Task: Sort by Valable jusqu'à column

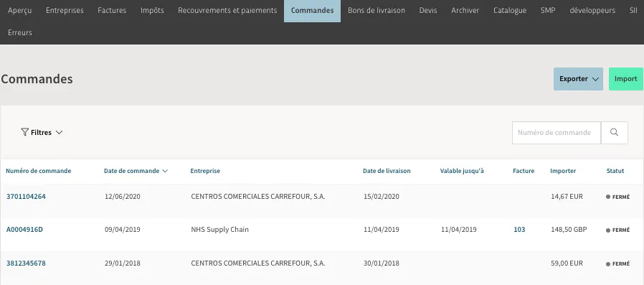Action: tap(462, 171)
